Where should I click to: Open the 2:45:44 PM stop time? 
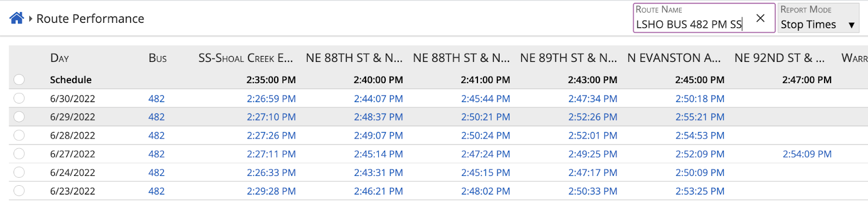tap(486, 99)
